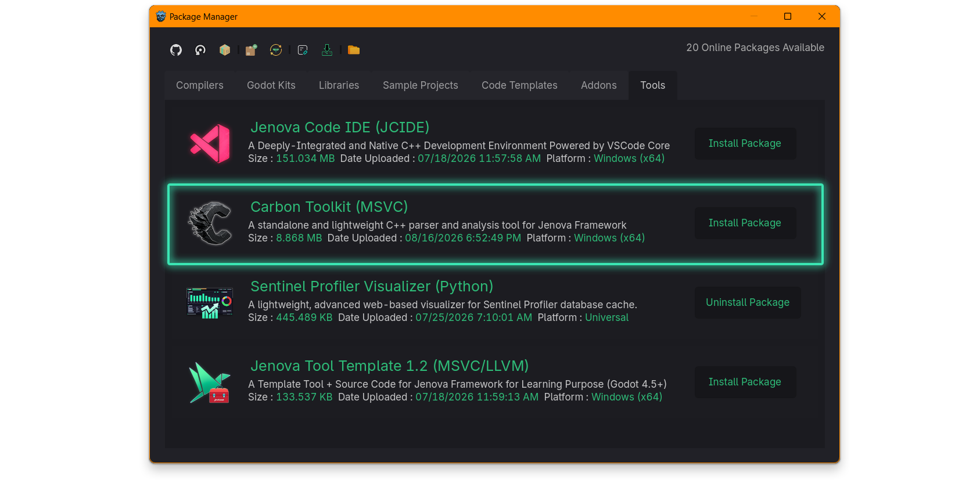The width and height of the screenshot is (980, 480).
Task: Click the Package Manager title bar app icon
Action: [161, 16]
